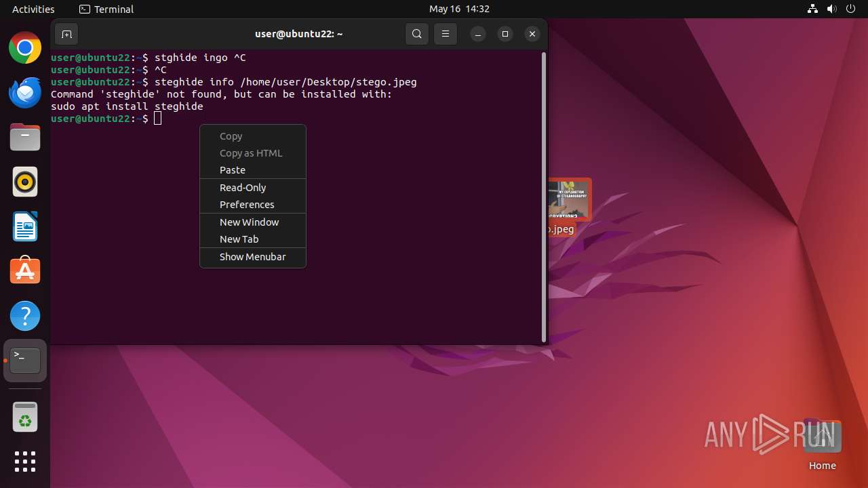Open Help from dock
The image size is (868, 488).
click(x=25, y=316)
